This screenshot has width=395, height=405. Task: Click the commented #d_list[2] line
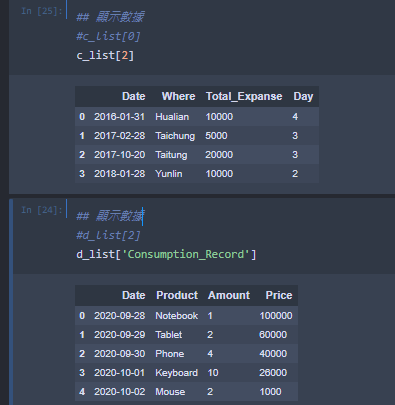108,235
